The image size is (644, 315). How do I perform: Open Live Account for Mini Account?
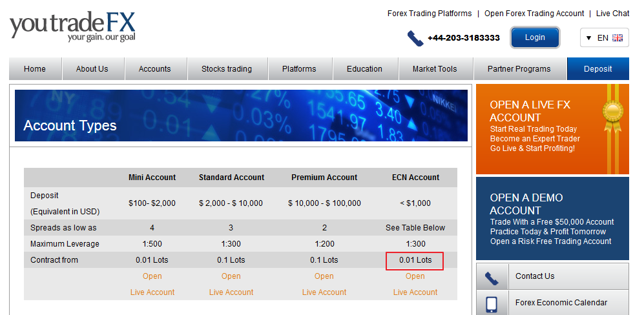pos(152,284)
